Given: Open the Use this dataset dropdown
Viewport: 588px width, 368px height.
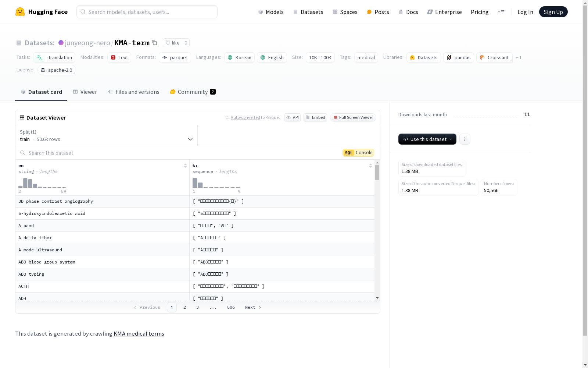Looking at the screenshot, I should pyautogui.click(x=427, y=139).
